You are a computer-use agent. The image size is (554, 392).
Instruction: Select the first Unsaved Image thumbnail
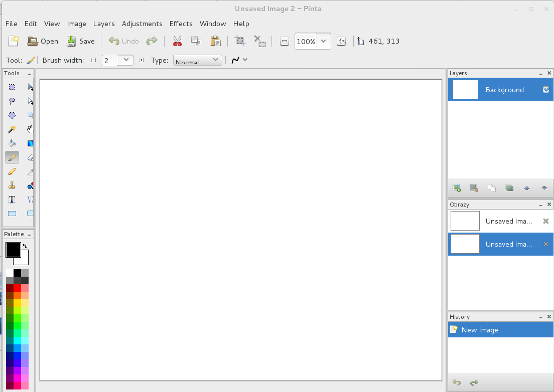tap(465, 221)
